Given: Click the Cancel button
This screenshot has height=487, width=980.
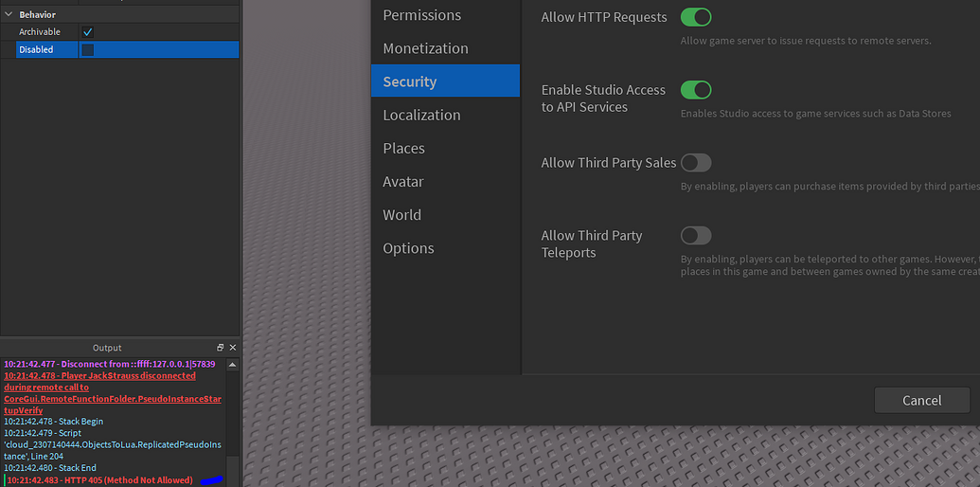Looking at the screenshot, I should (x=922, y=400).
